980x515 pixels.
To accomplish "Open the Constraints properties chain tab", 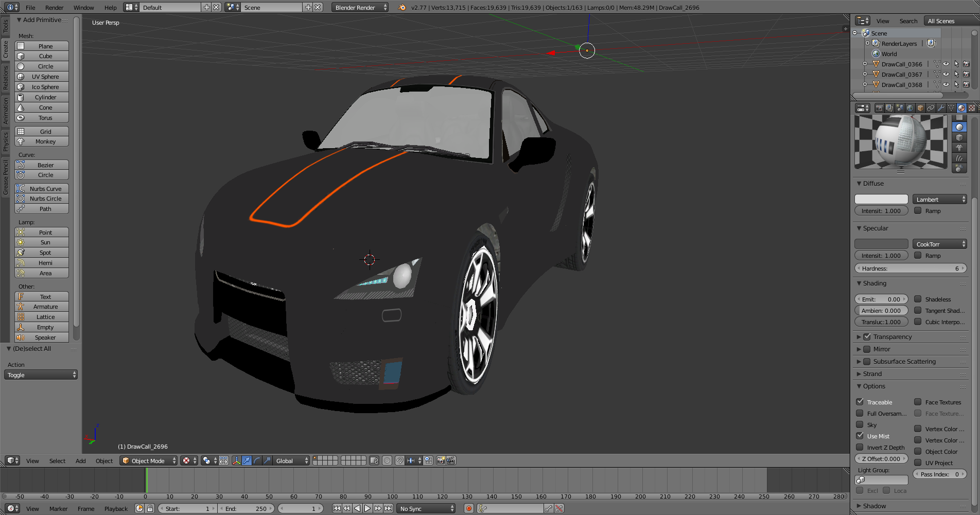I will (x=931, y=108).
